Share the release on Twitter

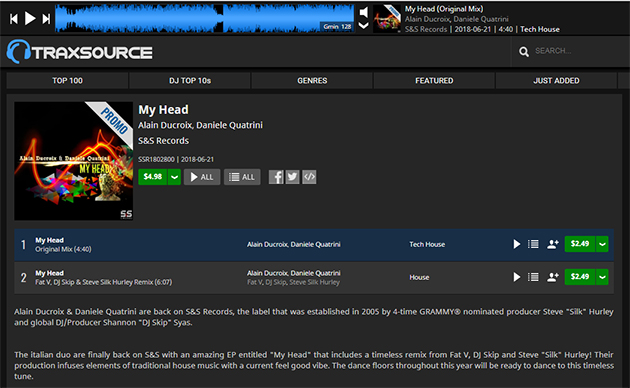click(292, 177)
